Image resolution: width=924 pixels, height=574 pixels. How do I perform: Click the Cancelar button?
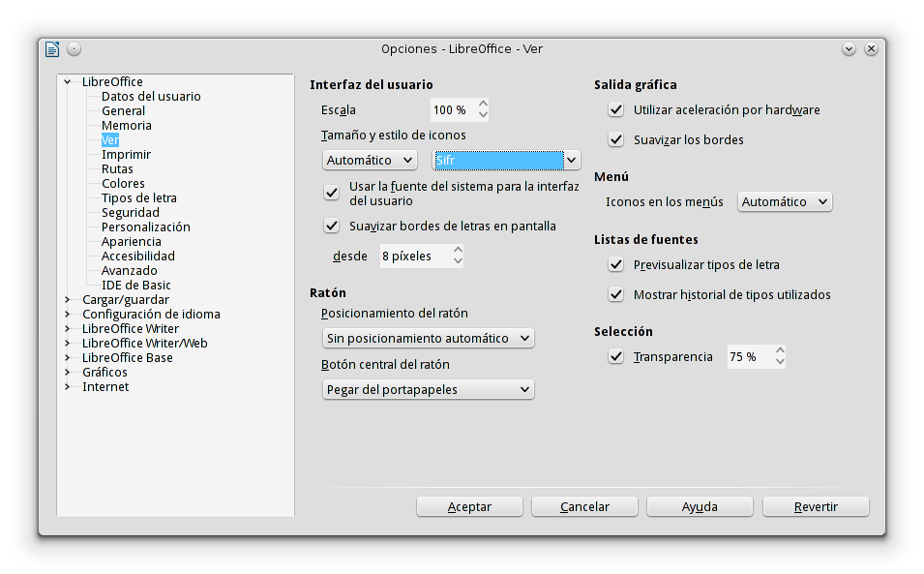584,507
